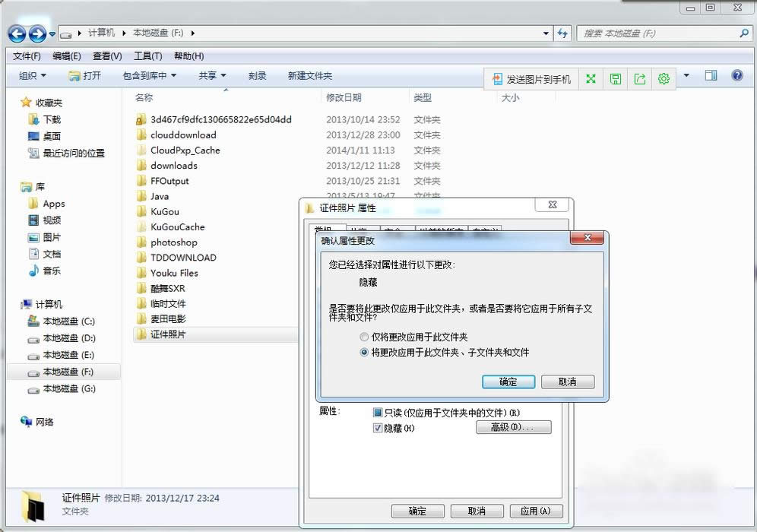Viewport: 757px width, 532px height.
Task: Open the 工具(T) menu
Action: coord(147,56)
